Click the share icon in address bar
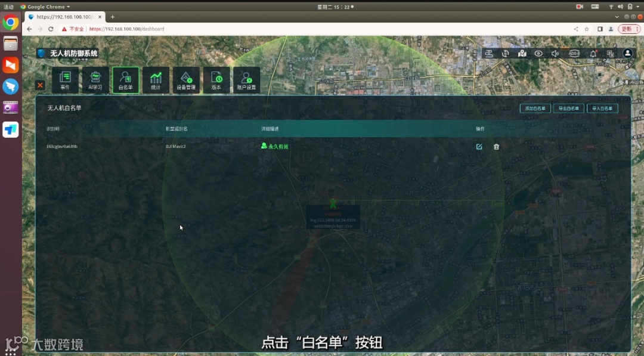The width and height of the screenshot is (644, 356). click(x=576, y=29)
